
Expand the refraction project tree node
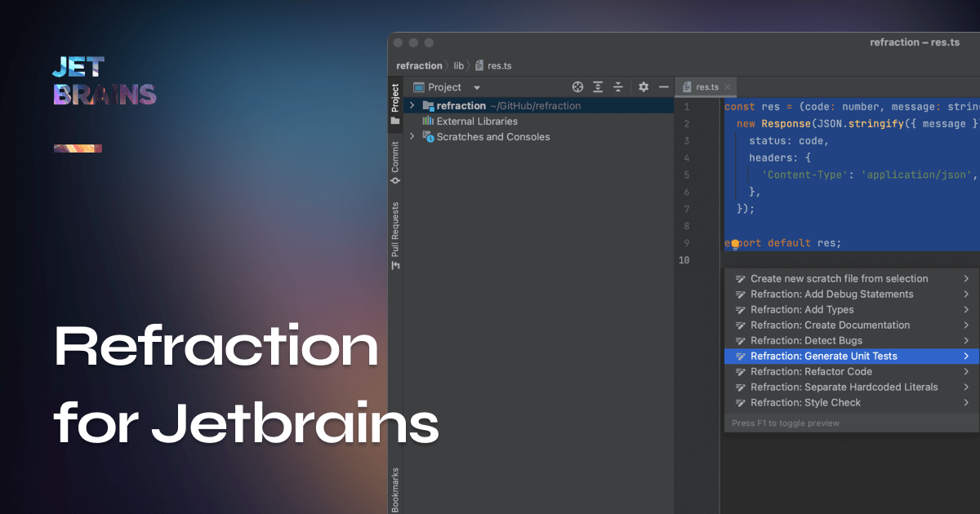click(412, 104)
